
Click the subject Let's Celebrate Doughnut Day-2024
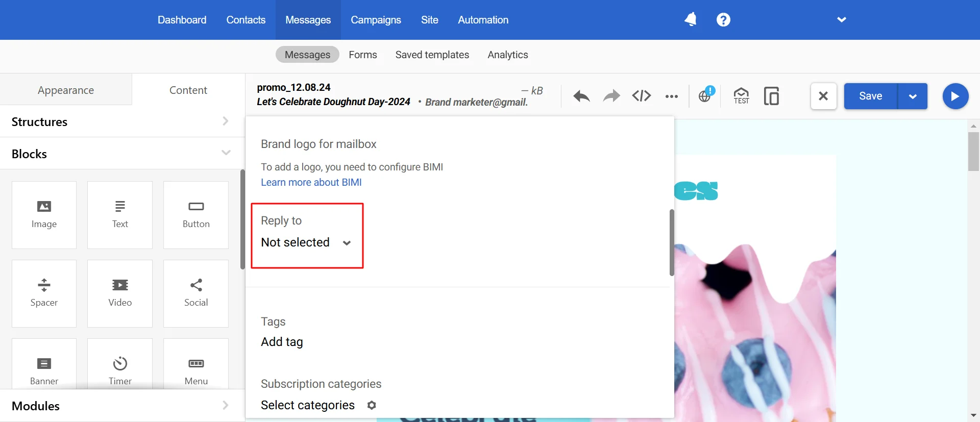tap(333, 102)
